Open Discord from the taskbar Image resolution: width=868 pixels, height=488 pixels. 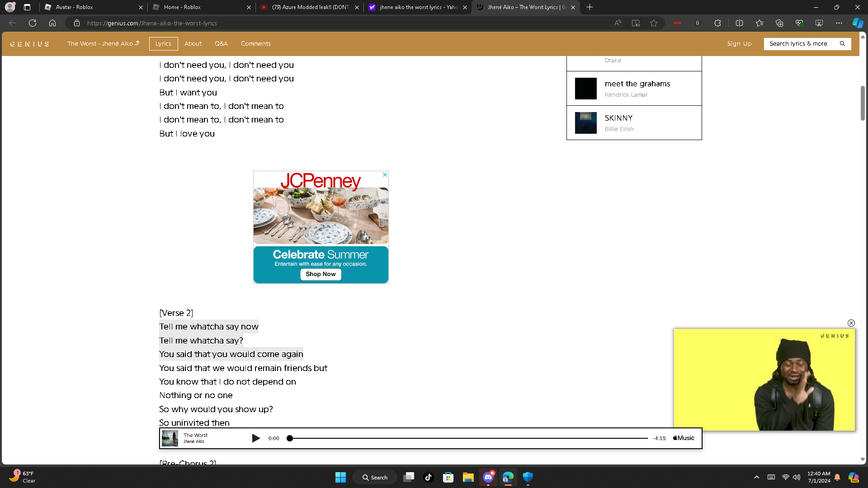click(x=488, y=477)
